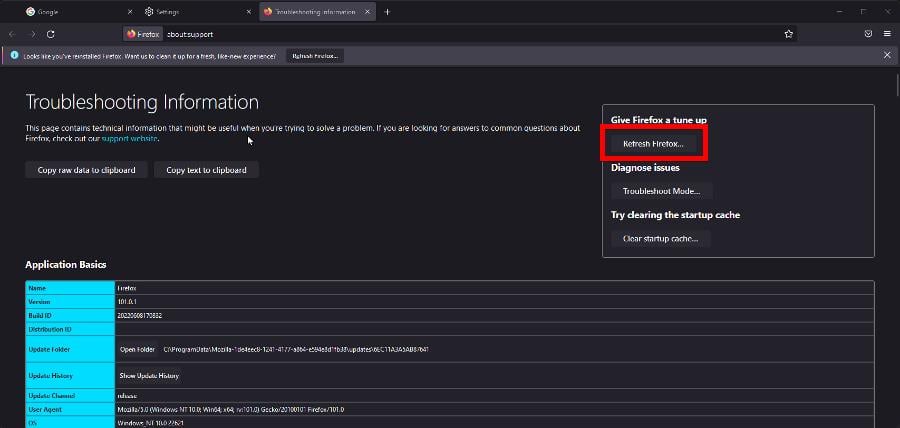The height and width of the screenshot is (428, 900).
Task: Click the Update Channel value cell
Action: coord(494,396)
